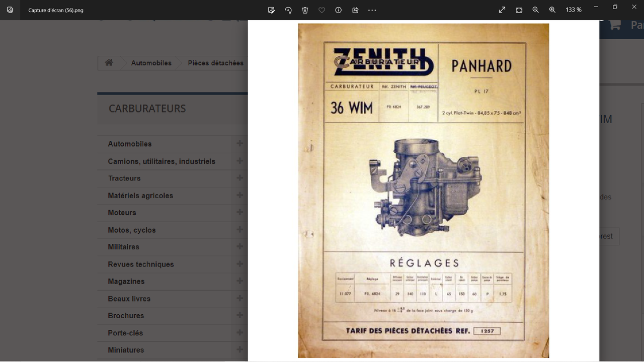Open the Revues techniques category

pyautogui.click(x=141, y=264)
